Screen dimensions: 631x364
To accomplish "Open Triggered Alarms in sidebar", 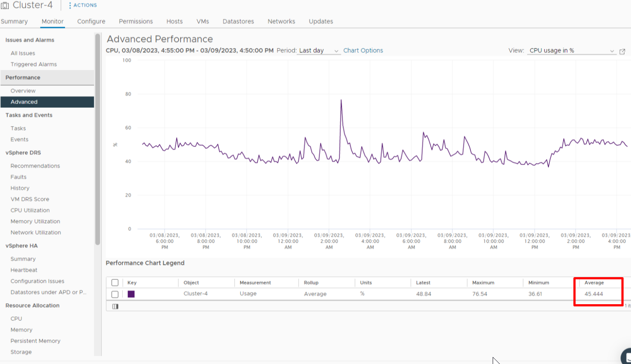I will [34, 64].
